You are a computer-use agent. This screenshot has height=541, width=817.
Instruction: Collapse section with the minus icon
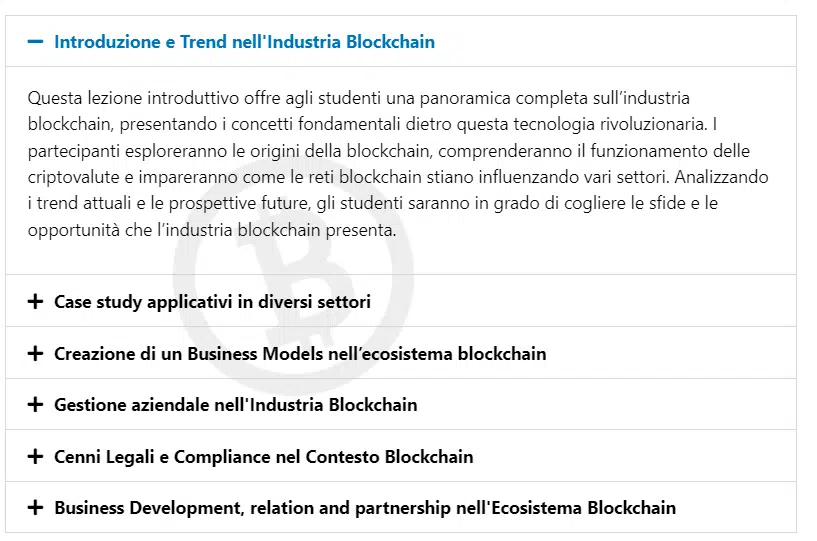click(36, 42)
